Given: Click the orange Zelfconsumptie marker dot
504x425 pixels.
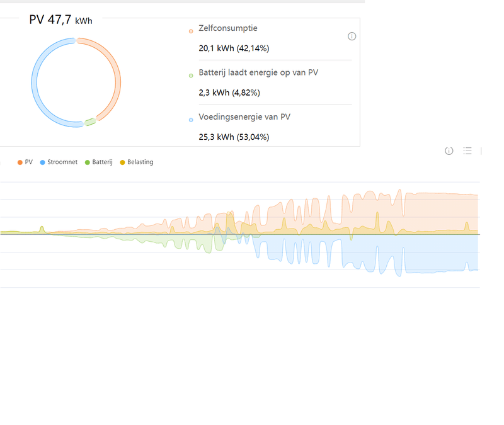Looking at the screenshot, I should click(191, 31).
